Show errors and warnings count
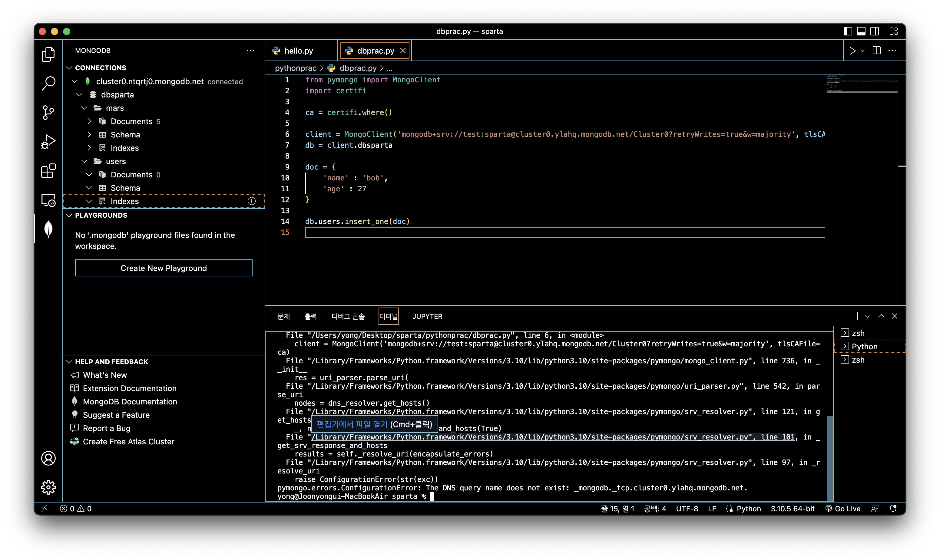Screen dimensions: 940x560 tap(75, 509)
